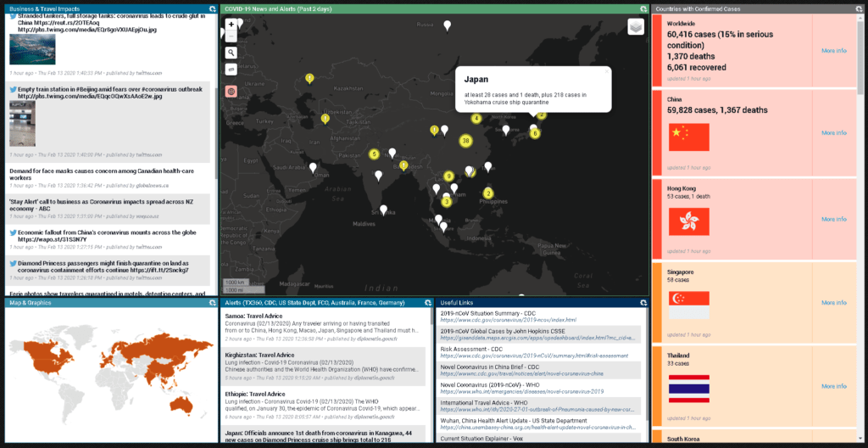Refresh the Business & Travel Impacts panel
Viewport: 868px width, 448px height.
[212, 8]
